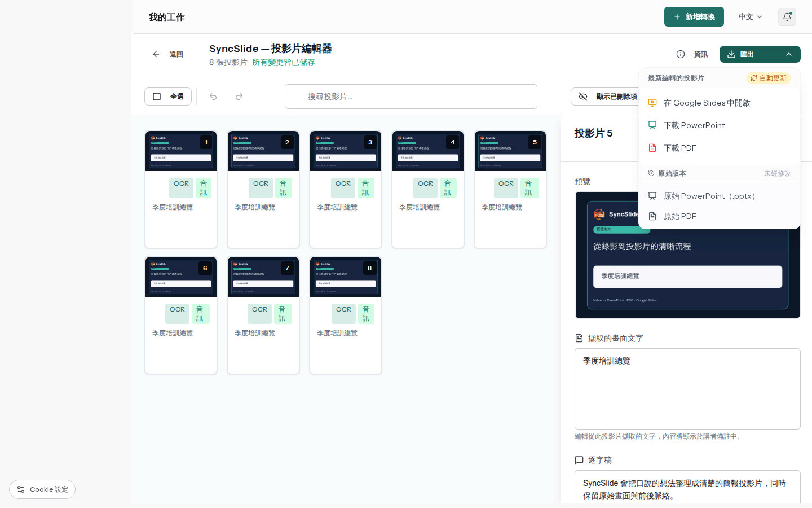Click the hidden-eye icon for deleted items

click(583, 97)
